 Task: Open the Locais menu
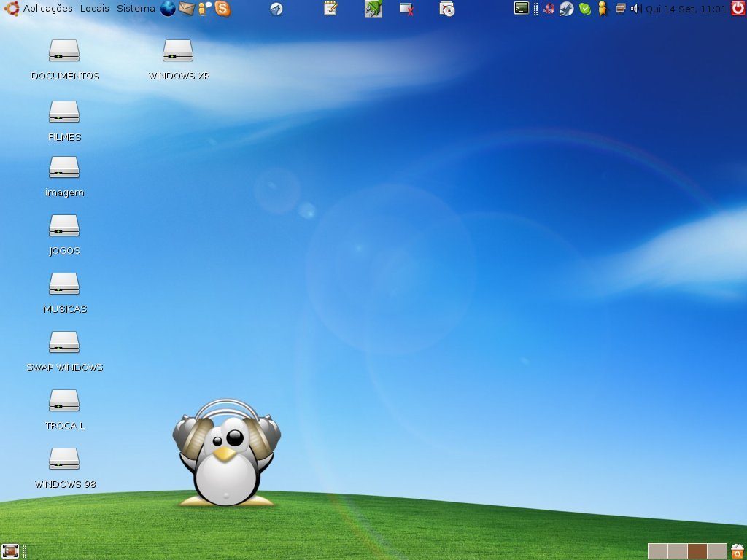(94, 9)
